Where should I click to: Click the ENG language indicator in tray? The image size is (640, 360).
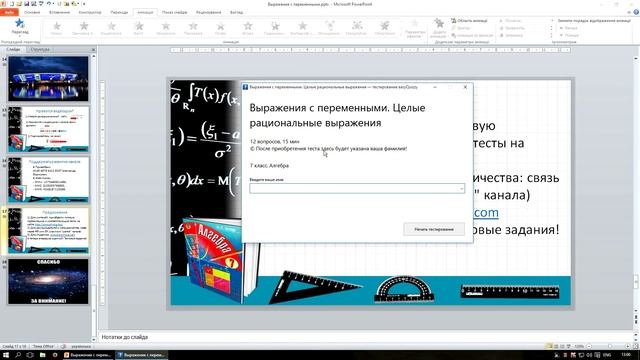click(607, 355)
